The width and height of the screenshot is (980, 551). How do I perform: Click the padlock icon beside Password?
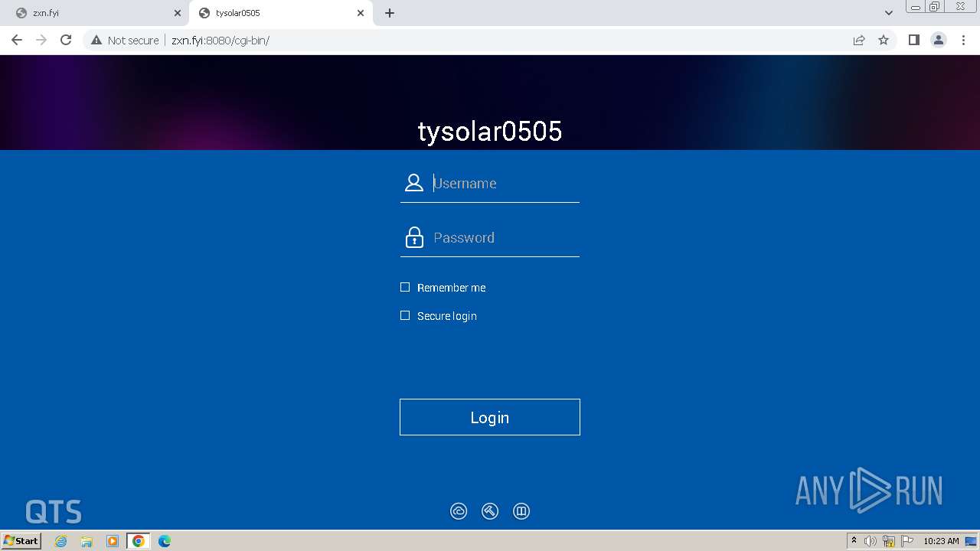414,237
